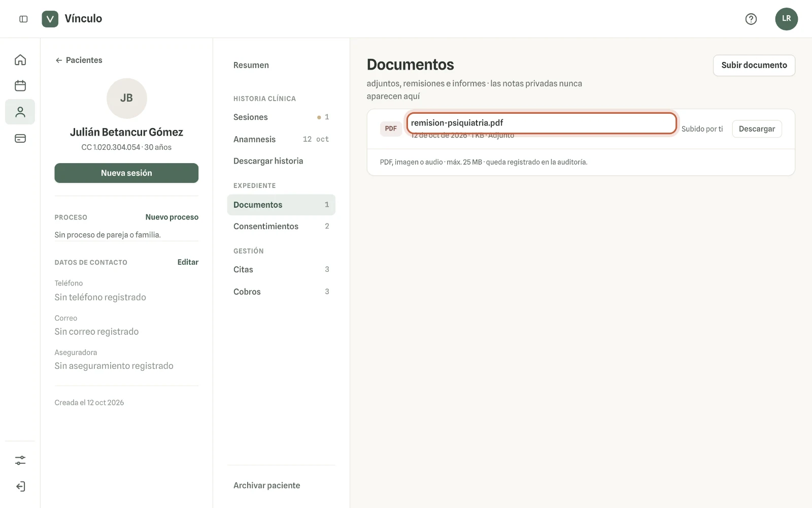The height and width of the screenshot is (508, 812).
Task: Open the calendar icon in sidebar
Action: tap(20, 85)
